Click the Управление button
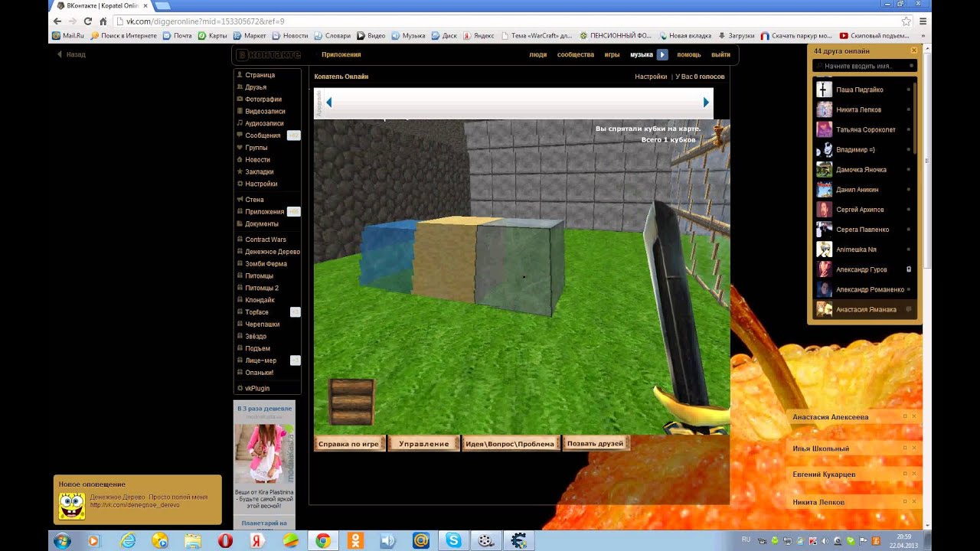This screenshot has width=980, height=551. coord(423,444)
